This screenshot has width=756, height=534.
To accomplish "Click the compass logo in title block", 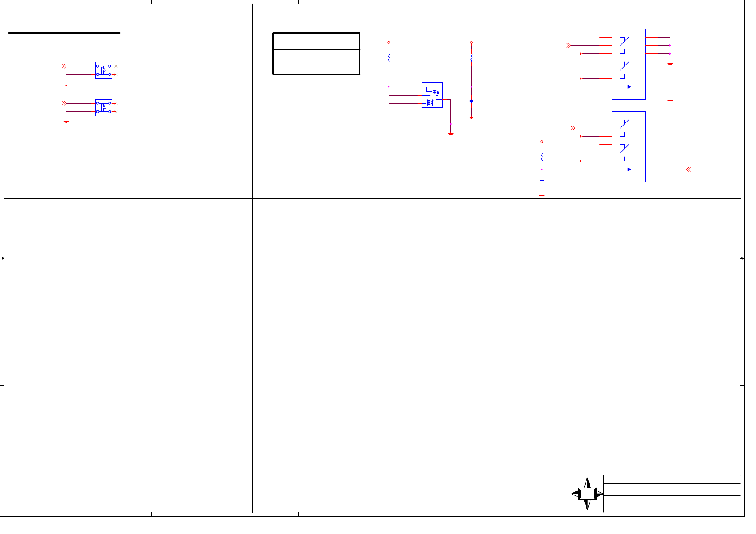I will pos(587,493).
